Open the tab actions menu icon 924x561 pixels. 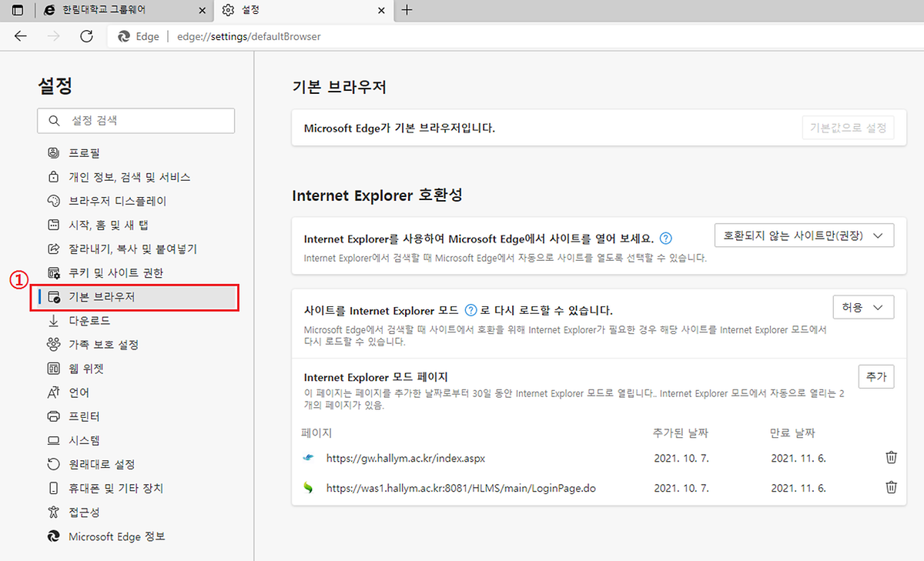pos(17,10)
